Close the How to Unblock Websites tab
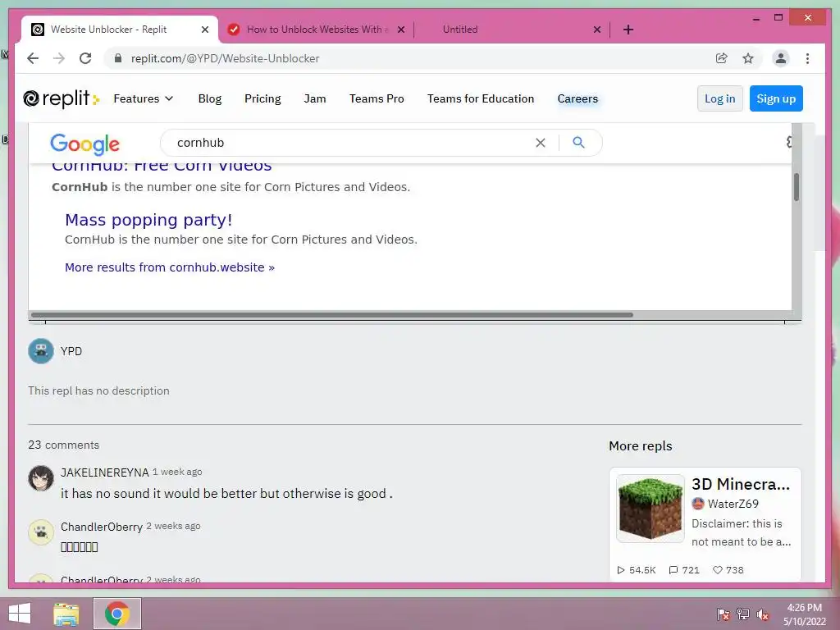This screenshot has width=840, height=630. point(400,30)
